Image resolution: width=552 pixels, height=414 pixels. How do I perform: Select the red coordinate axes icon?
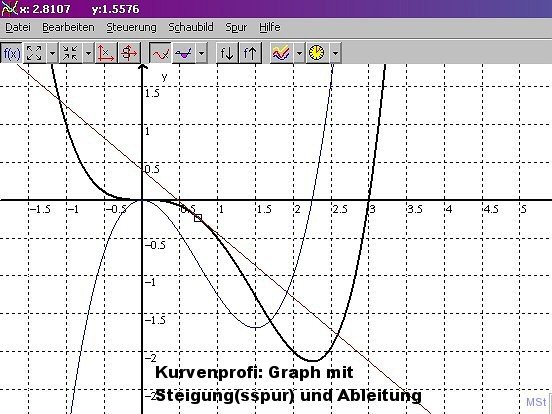point(106,53)
